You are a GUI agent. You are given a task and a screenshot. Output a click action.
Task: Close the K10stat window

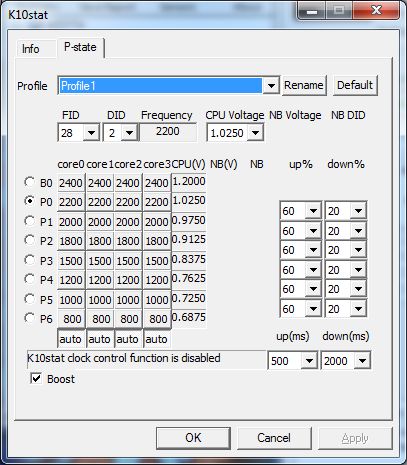tap(376, 10)
